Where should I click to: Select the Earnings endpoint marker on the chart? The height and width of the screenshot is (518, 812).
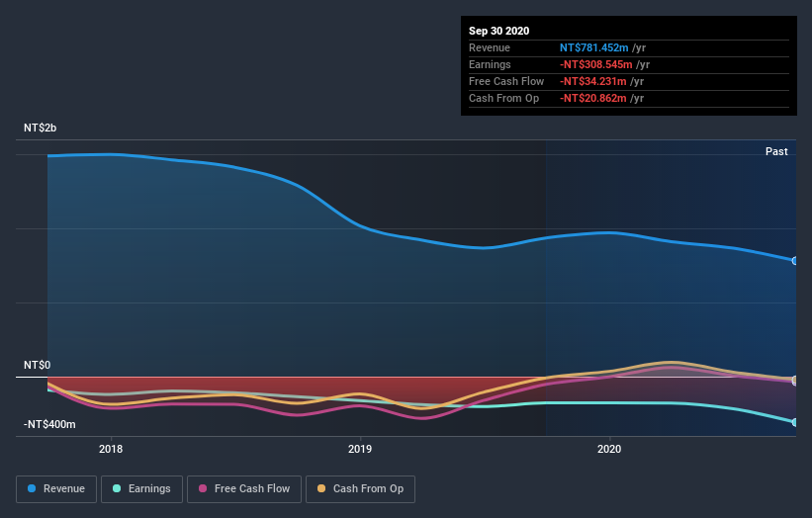[795, 422]
